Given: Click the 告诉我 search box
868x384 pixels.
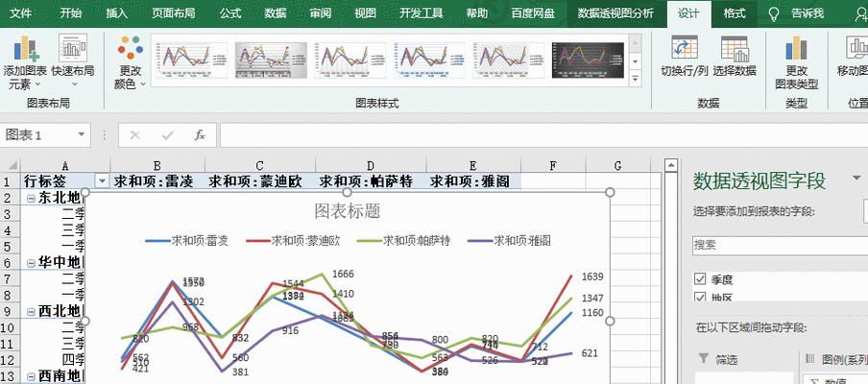Looking at the screenshot, I should point(808,13).
